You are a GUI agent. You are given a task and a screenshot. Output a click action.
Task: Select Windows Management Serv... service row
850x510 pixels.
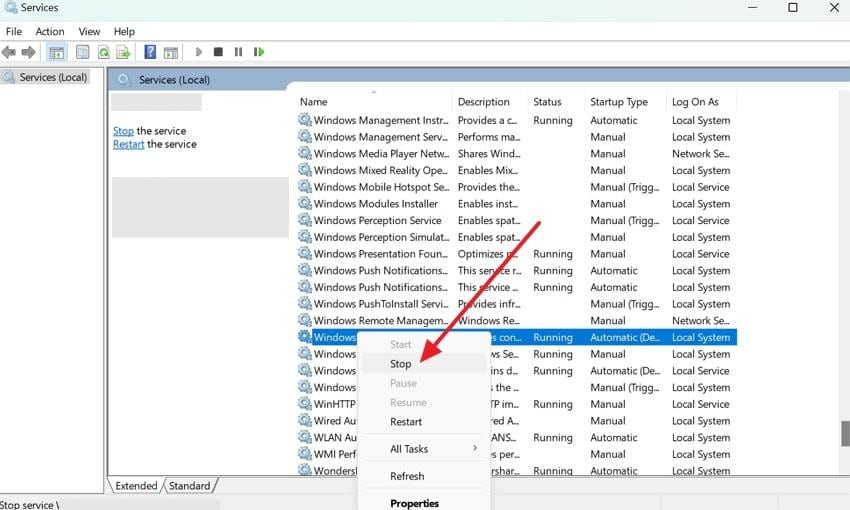click(517, 137)
